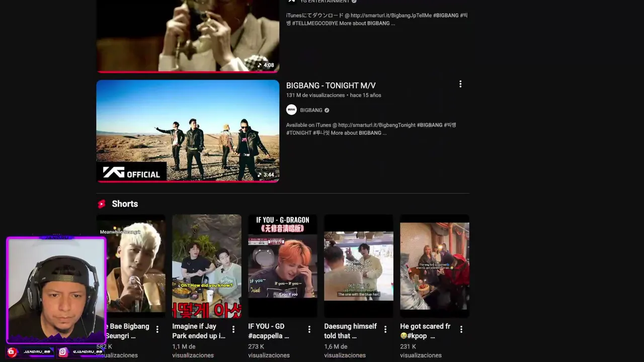This screenshot has width=644, height=362.
Task: Click the YouTube icon in streamer overlay
Action: [12, 352]
